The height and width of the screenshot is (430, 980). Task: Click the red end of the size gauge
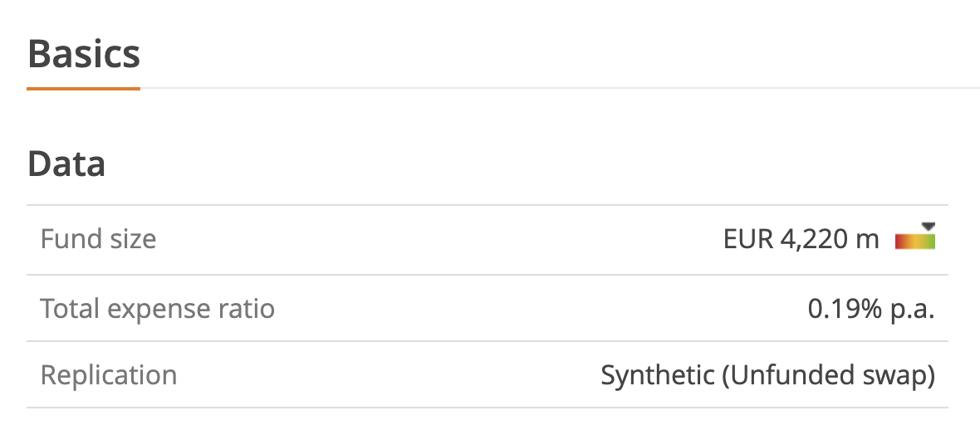[899, 242]
